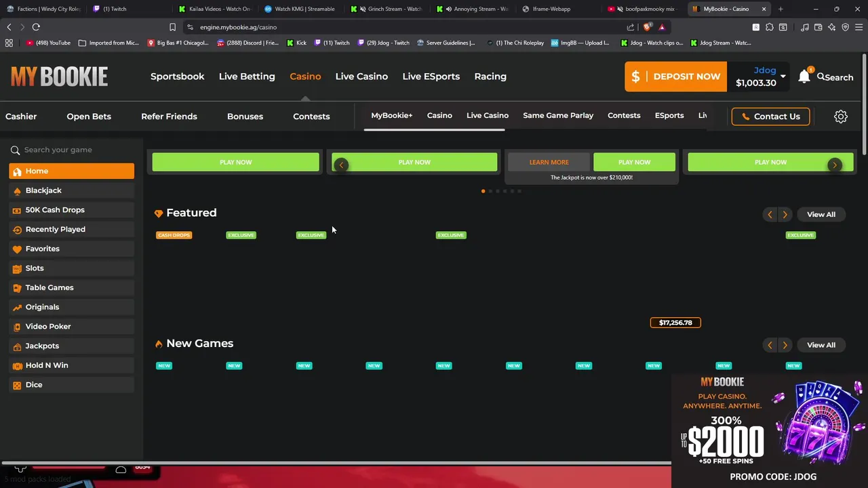Open the Brave VPN shield icon
The height and width of the screenshot is (488, 868).
pyautogui.click(x=845, y=27)
